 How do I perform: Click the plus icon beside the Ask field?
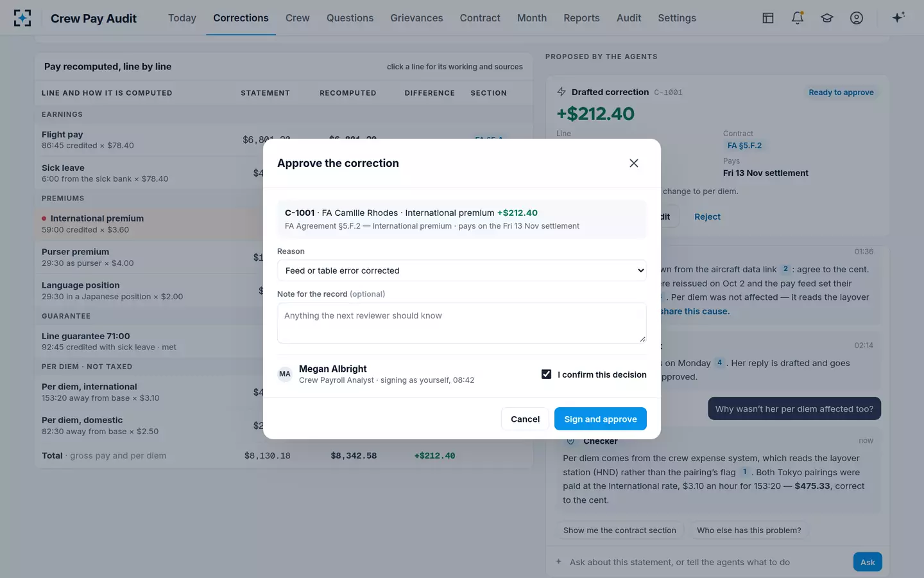[559, 562]
